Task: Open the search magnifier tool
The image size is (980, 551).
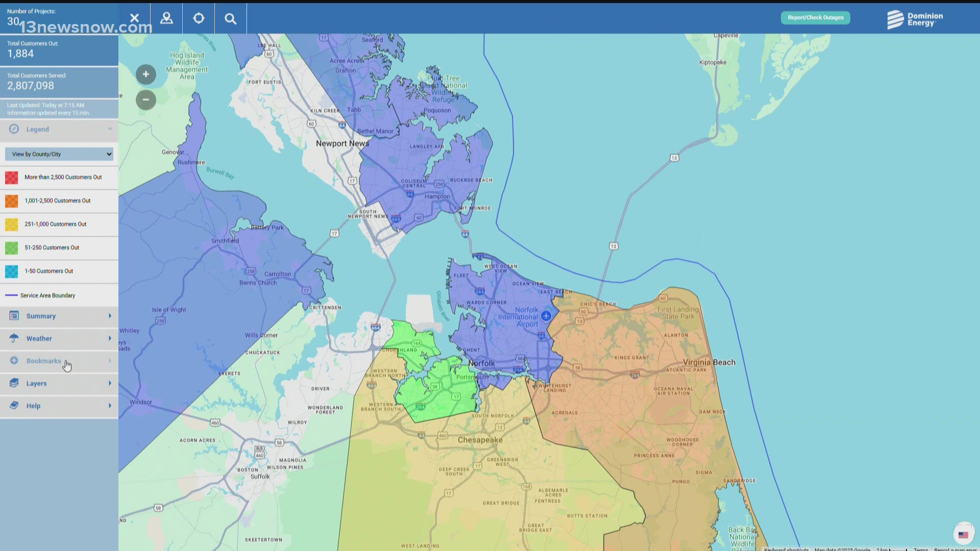Action: [x=230, y=18]
